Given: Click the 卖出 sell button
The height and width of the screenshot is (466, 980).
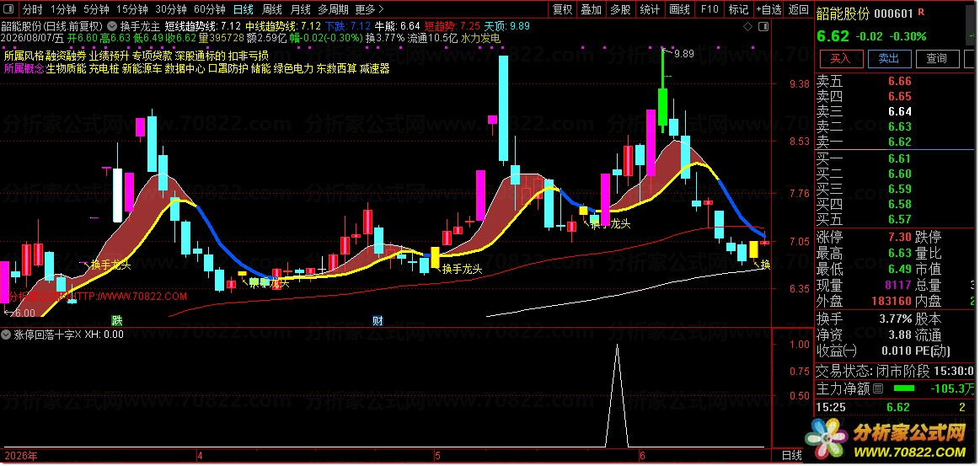Looking at the screenshot, I should (889, 59).
